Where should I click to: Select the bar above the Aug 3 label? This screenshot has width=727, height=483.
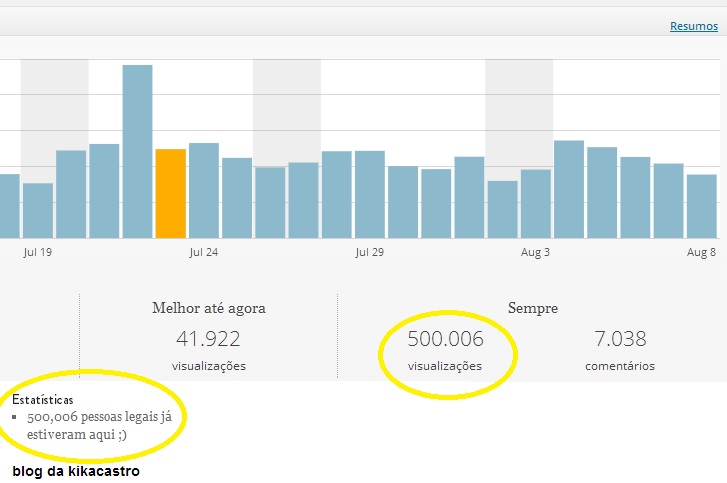(536, 204)
